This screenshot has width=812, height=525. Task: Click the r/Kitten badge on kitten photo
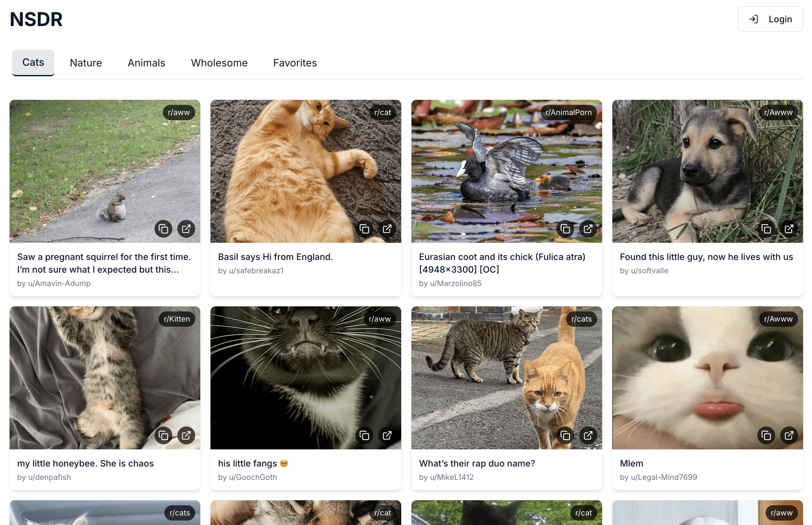(177, 319)
